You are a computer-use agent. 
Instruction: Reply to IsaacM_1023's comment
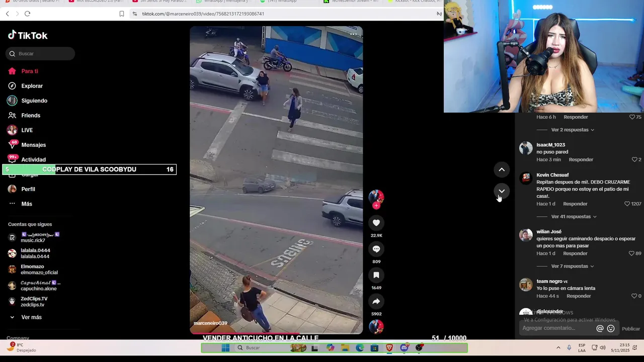581,159
